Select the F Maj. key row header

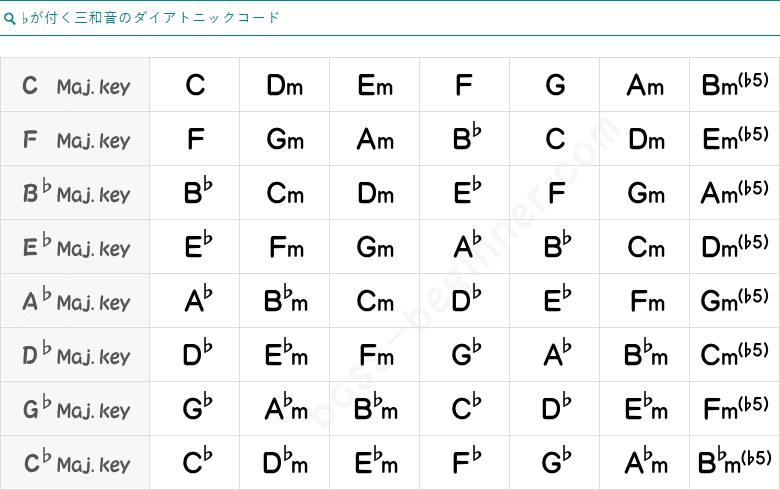(x=75, y=139)
